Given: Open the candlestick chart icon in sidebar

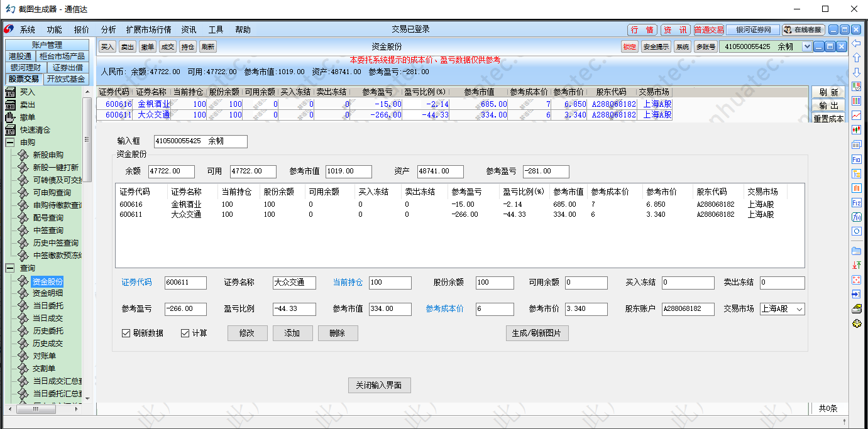Looking at the screenshot, I should pyautogui.click(x=856, y=129).
